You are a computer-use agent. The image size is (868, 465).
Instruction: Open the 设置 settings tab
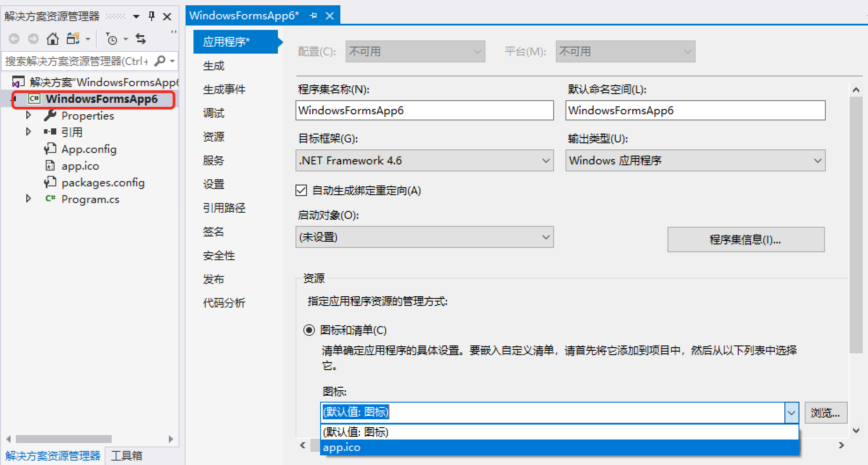click(214, 184)
